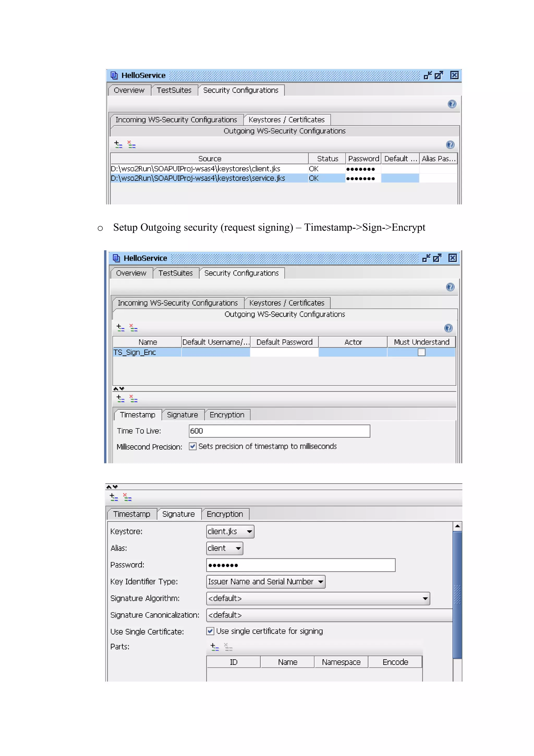Click the Namespace column header in Parts

341,662
